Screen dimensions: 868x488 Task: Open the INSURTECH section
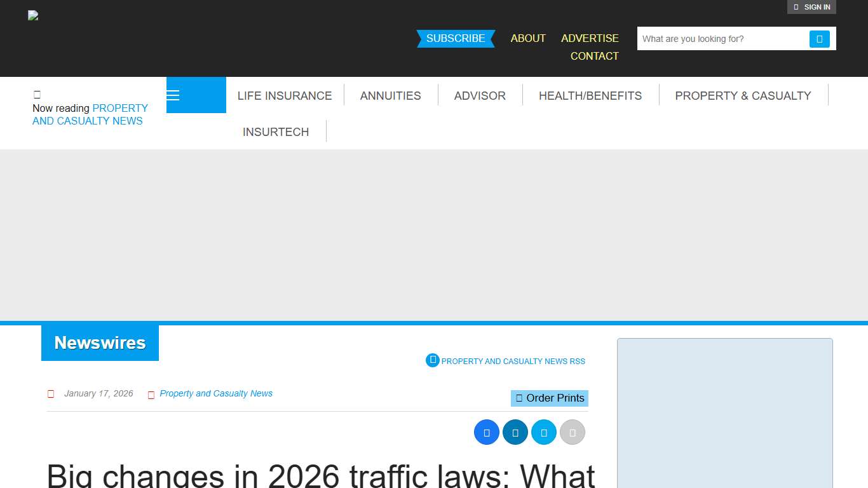[275, 132]
